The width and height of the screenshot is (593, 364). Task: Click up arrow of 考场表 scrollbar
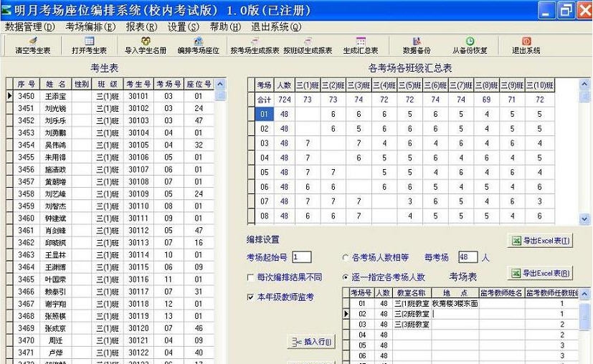coord(584,293)
